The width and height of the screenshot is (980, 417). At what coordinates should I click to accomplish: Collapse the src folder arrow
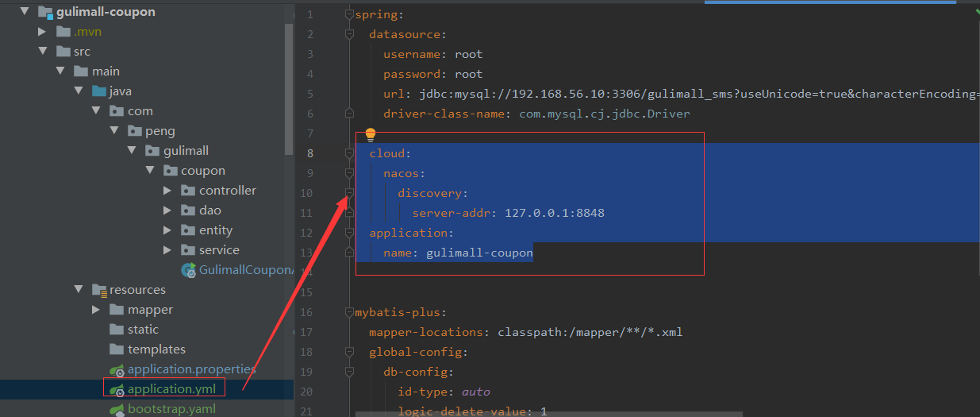coord(43,52)
